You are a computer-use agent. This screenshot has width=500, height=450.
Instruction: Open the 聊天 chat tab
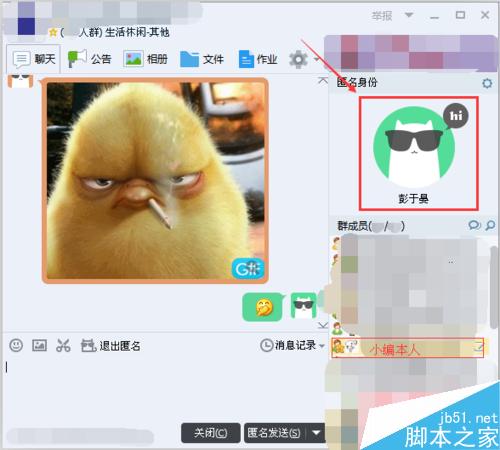(x=33, y=59)
